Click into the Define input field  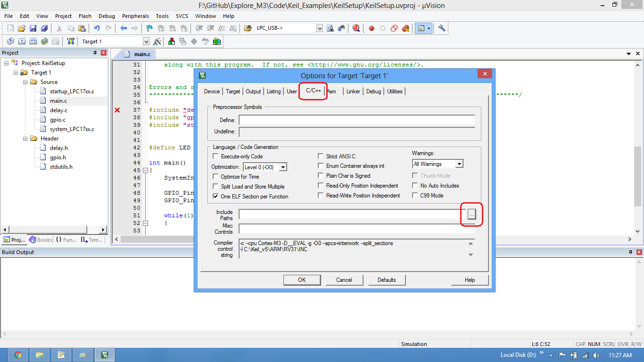357,120
